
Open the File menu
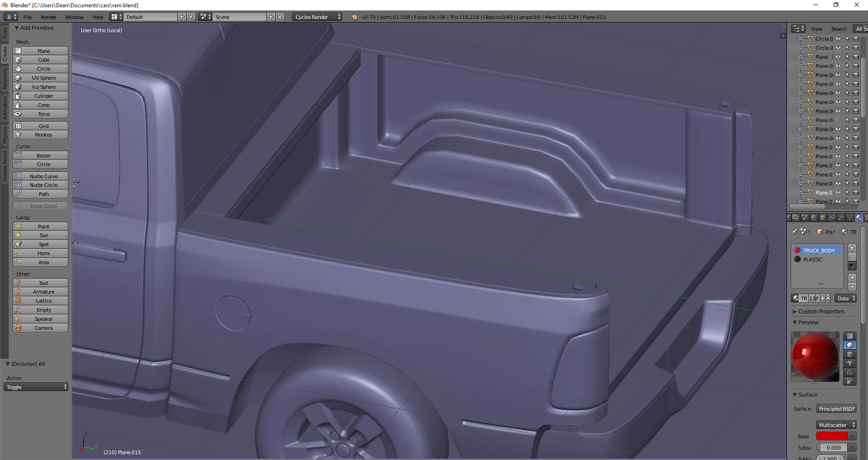pyautogui.click(x=28, y=17)
